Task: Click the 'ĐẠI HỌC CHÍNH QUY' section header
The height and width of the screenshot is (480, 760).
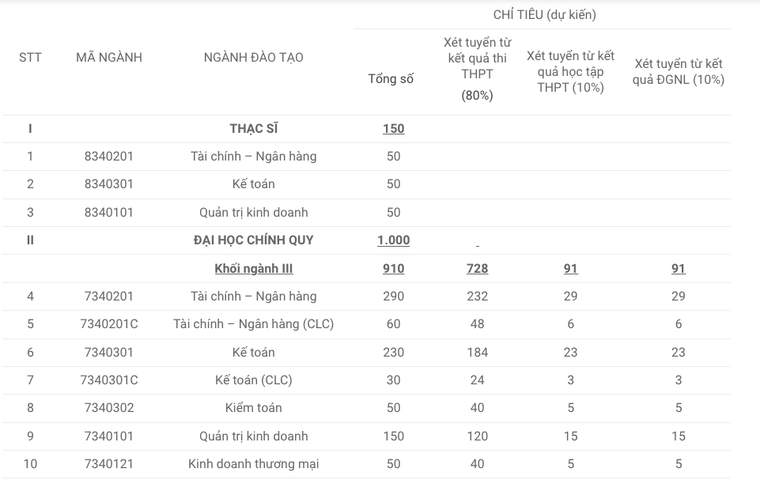Action: [x=253, y=240]
